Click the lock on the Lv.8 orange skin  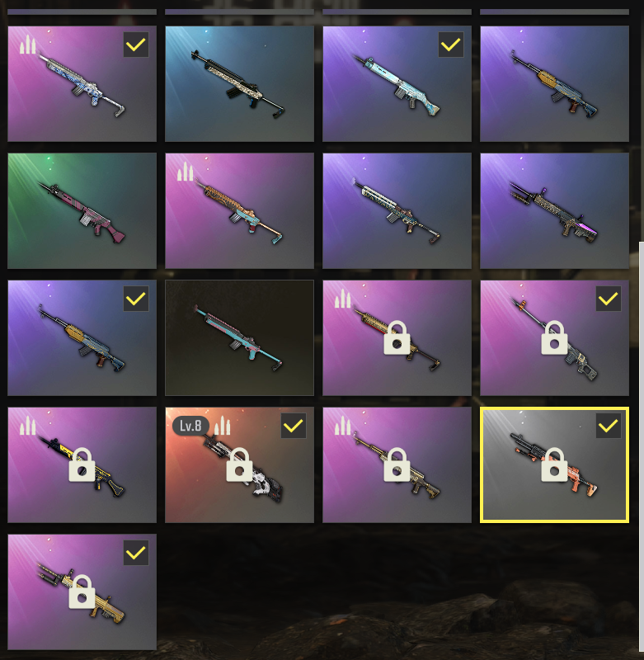coord(239,464)
